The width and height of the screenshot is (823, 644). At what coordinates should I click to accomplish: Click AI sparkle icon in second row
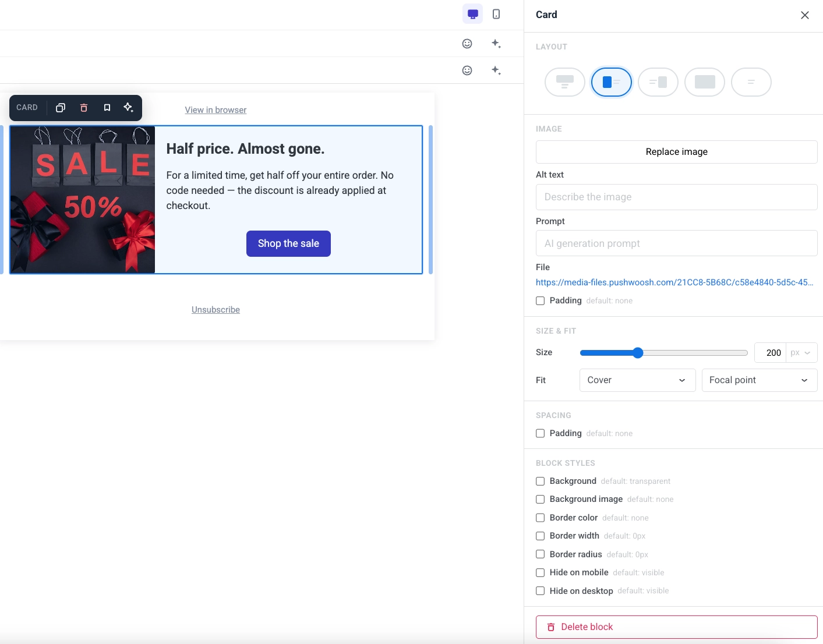click(x=496, y=70)
